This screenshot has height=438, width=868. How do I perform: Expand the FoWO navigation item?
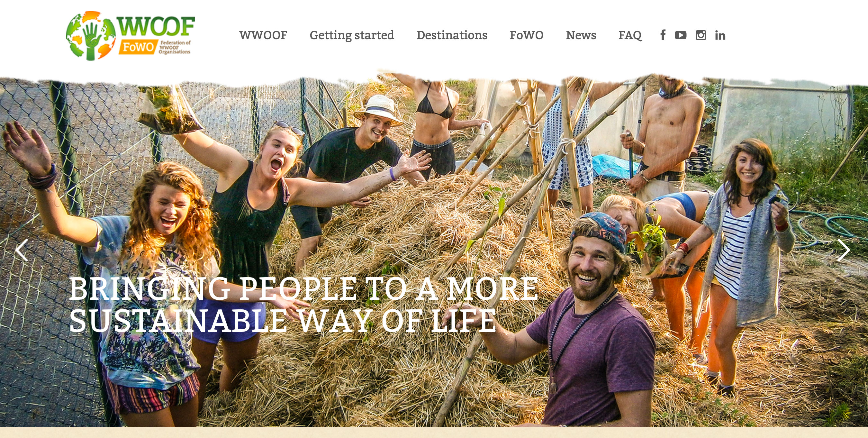pyautogui.click(x=526, y=35)
